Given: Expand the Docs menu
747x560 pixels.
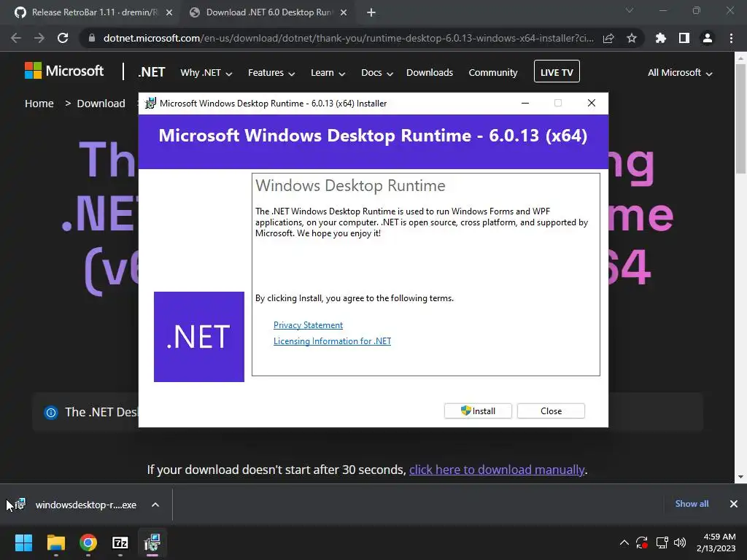Looking at the screenshot, I should click(377, 73).
